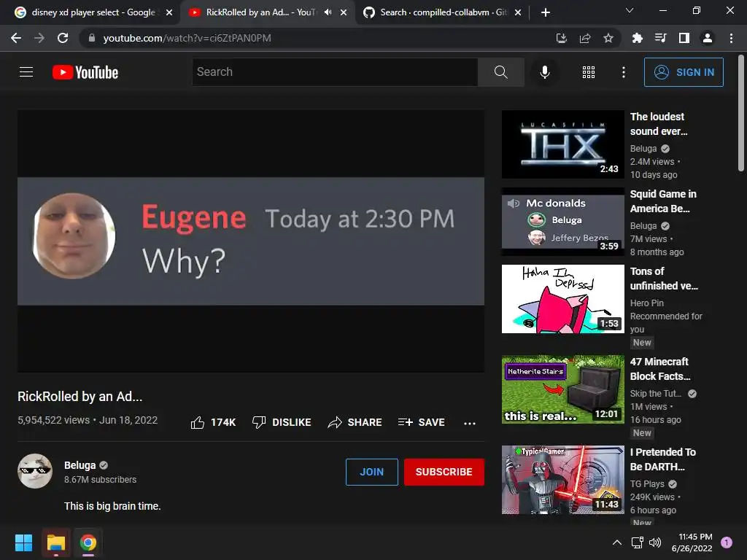Open Beluga channel avatar
This screenshot has width=747, height=560.
[x=35, y=471]
